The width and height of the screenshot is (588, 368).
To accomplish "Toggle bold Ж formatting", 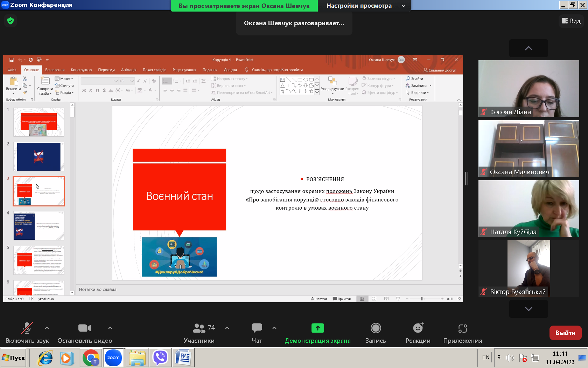I will tap(84, 90).
